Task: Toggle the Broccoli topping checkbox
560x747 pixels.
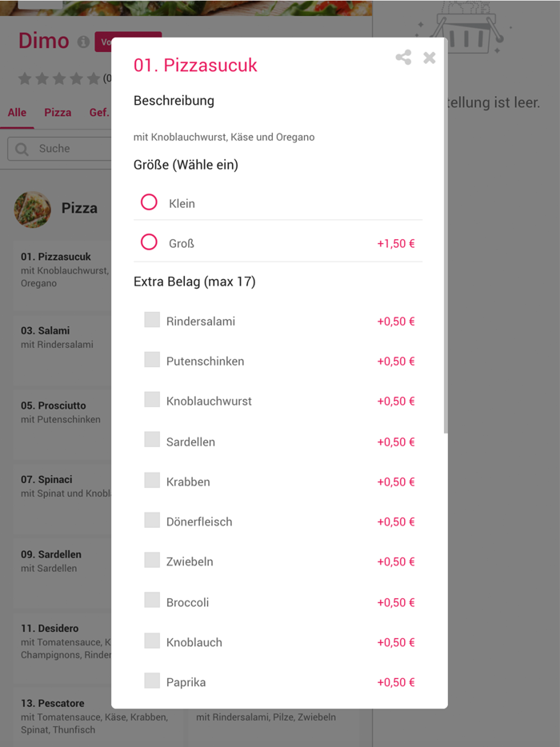Action: [x=152, y=601]
